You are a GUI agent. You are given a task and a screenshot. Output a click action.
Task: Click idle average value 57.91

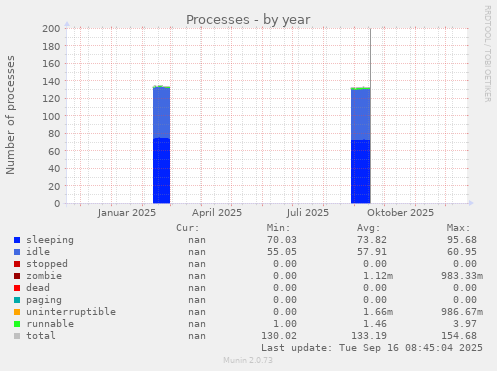pos(372,252)
